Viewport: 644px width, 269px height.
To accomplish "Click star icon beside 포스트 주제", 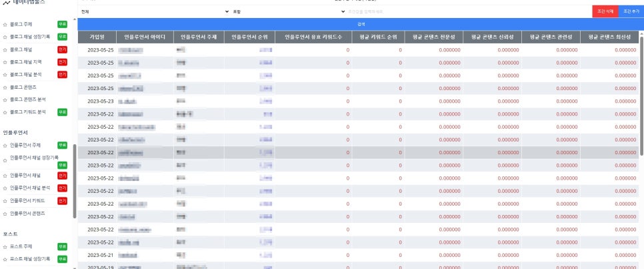I will point(5,246).
